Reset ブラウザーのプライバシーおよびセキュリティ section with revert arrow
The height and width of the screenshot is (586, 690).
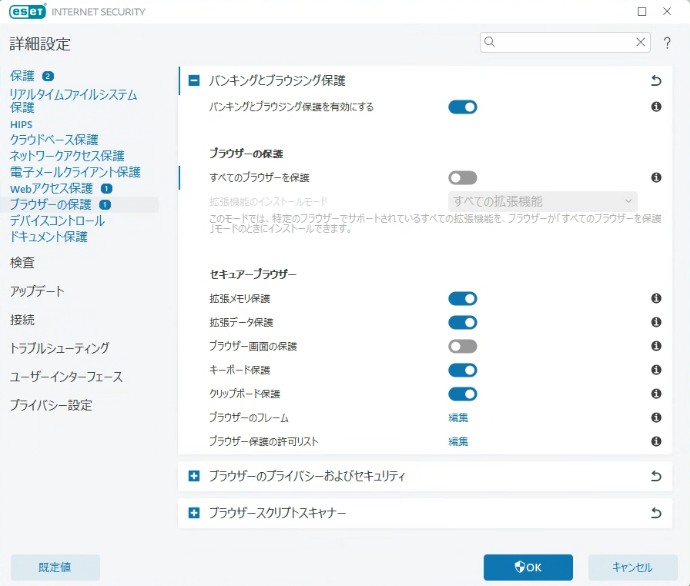click(656, 476)
